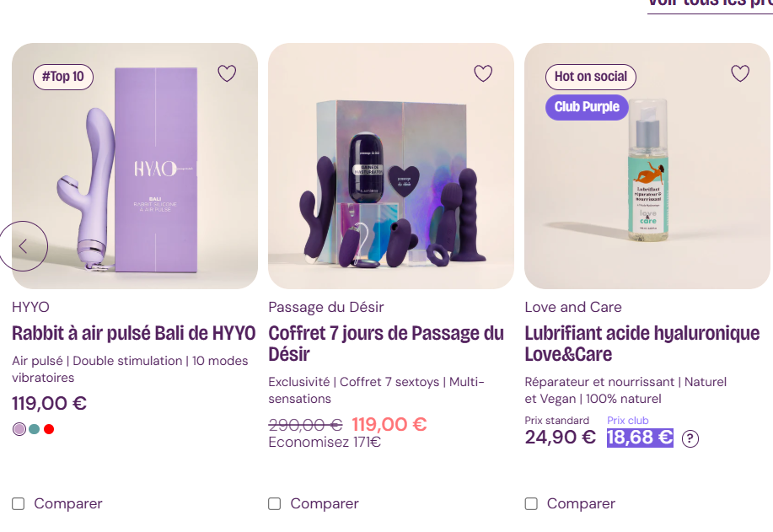Open Lubrifiant acide hyaluronique Love&Care link

coord(641,343)
